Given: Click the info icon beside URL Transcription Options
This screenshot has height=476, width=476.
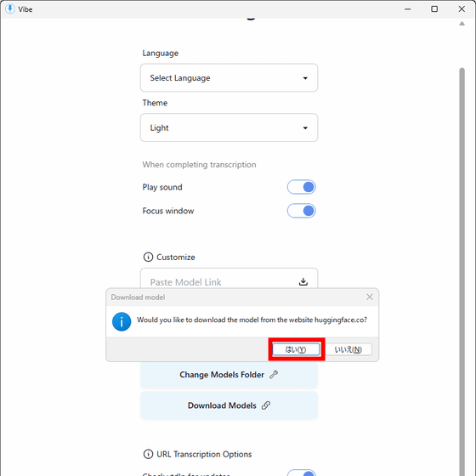Looking at the screenshot, I should 148,454.
